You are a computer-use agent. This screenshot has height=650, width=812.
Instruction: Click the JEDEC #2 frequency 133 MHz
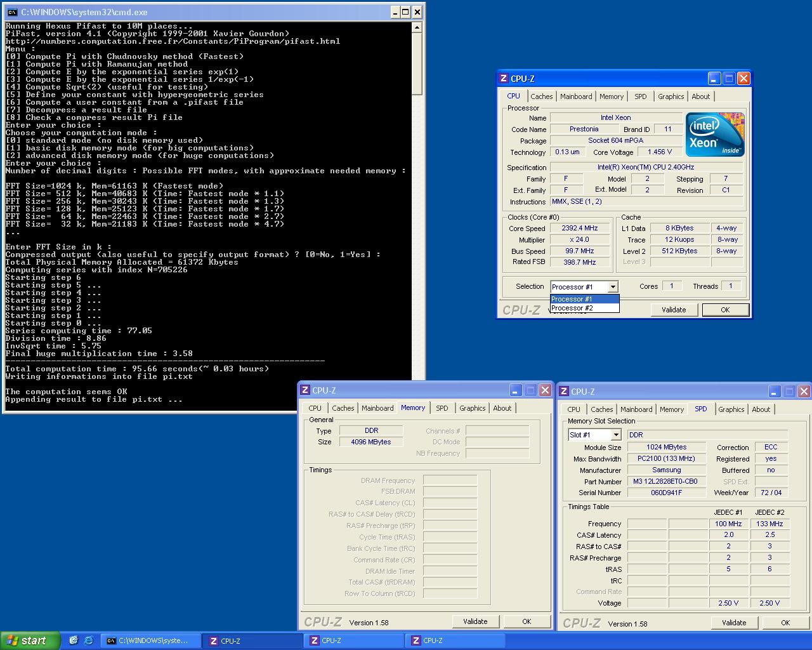tap(769, 524)
